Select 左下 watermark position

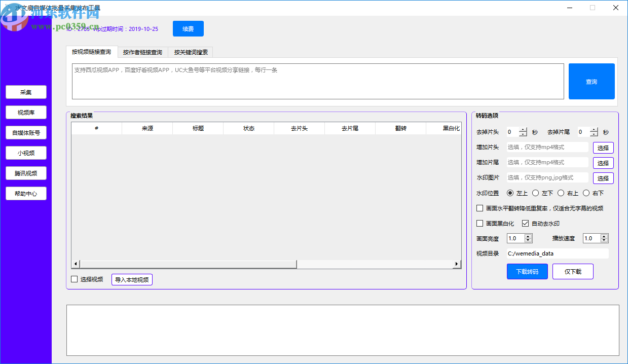tap(535, 193)
